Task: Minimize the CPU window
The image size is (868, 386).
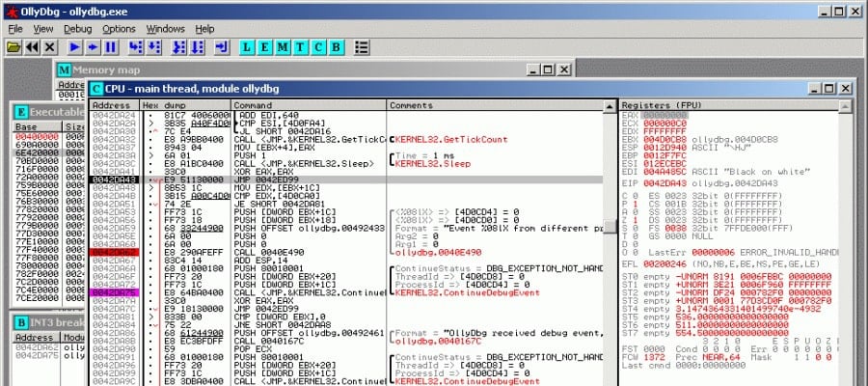Action: tap(815, 89)
